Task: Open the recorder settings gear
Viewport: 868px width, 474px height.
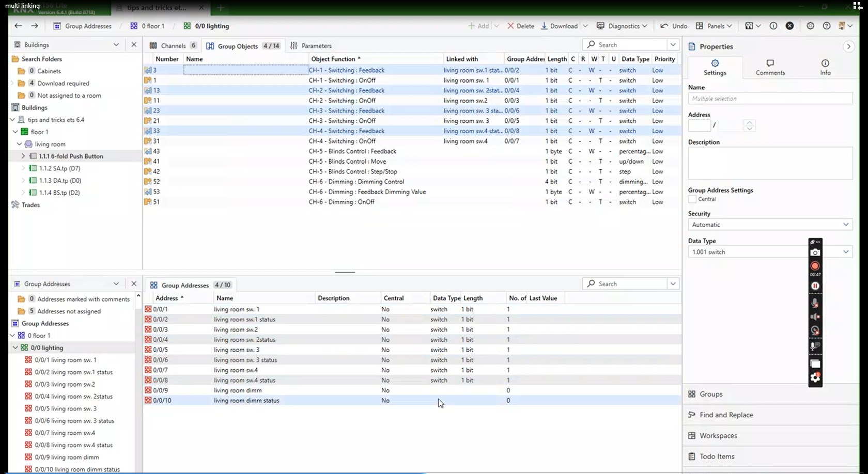Action: click(815, 378)
